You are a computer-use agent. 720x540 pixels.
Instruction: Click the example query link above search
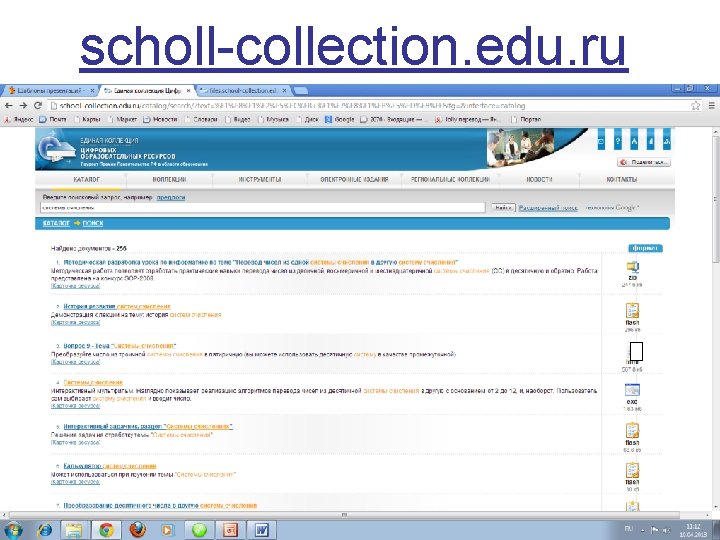click(x=171, y=197)
